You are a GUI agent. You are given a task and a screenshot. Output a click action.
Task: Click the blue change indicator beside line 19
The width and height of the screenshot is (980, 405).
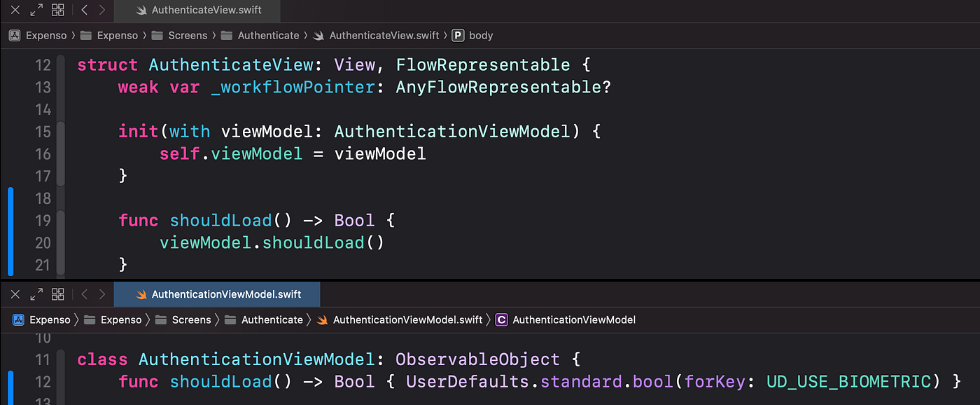(x=10, y=220)
